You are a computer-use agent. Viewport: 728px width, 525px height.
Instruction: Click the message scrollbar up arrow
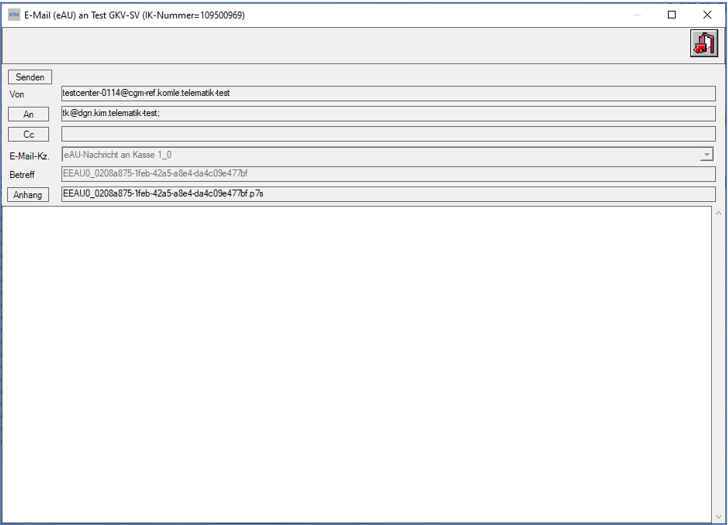click(719, 213)
